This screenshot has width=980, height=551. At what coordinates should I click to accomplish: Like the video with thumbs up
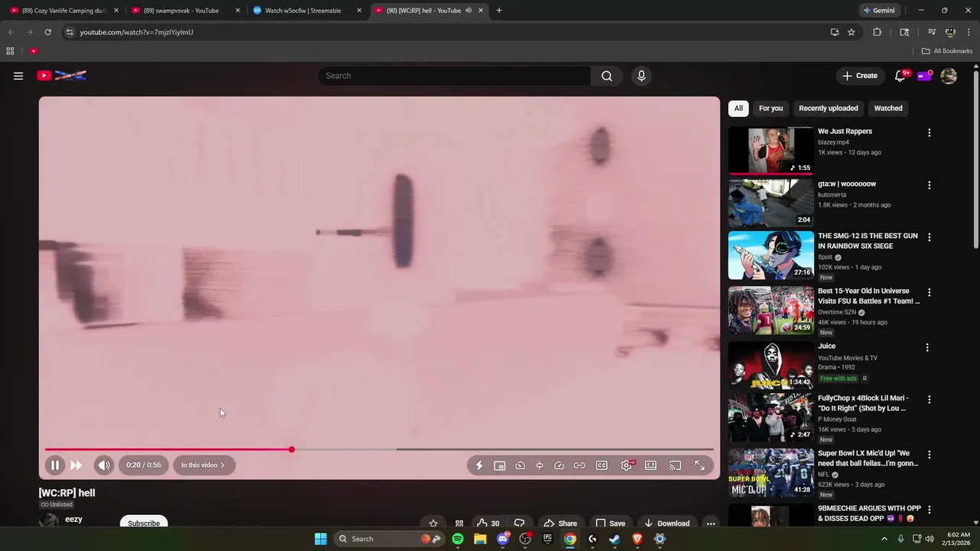click(488, 523)
